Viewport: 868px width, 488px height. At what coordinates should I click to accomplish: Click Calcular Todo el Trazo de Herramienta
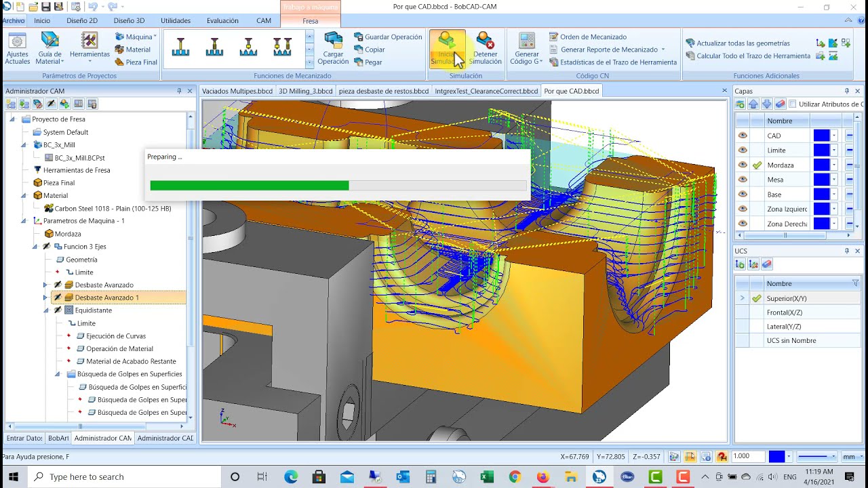coord(748,56)
